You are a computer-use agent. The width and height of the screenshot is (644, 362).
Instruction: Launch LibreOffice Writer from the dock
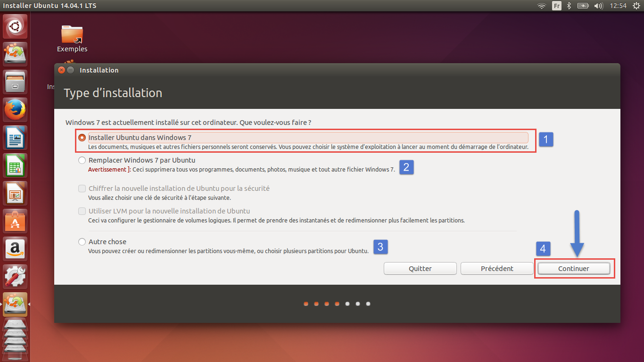(x=16, y=138)
